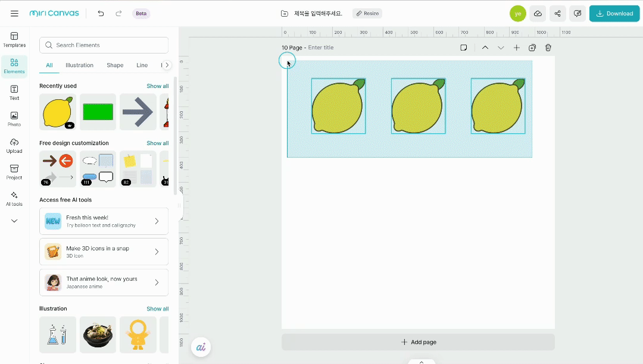Open the comments icon
The image size is (643, 364).
(x=578, y=14)
